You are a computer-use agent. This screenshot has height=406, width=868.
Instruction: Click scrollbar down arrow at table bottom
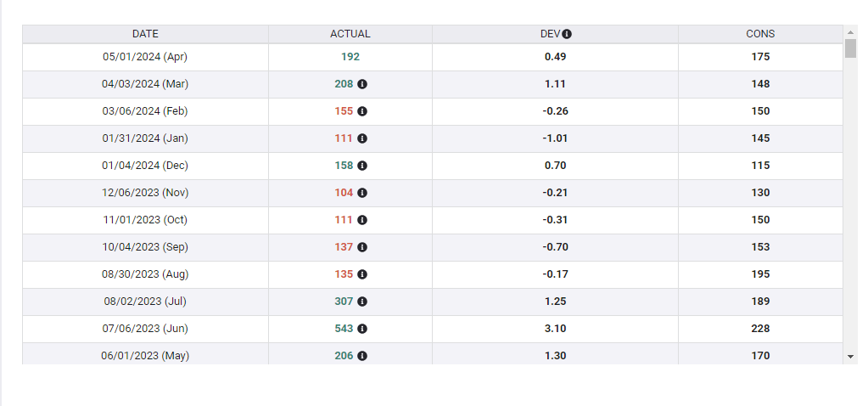click(x=850, y=357)
